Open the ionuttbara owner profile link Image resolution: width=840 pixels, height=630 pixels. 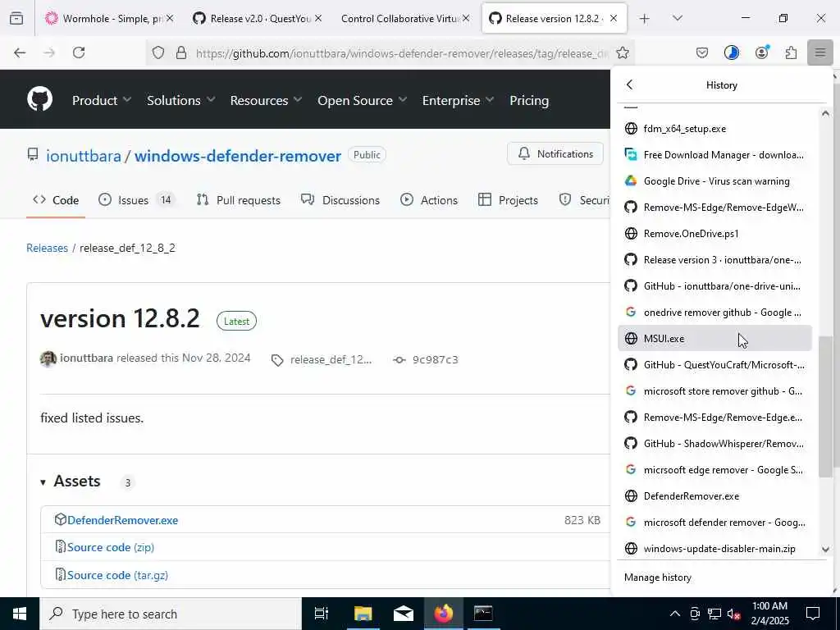[x=84, y=156]
